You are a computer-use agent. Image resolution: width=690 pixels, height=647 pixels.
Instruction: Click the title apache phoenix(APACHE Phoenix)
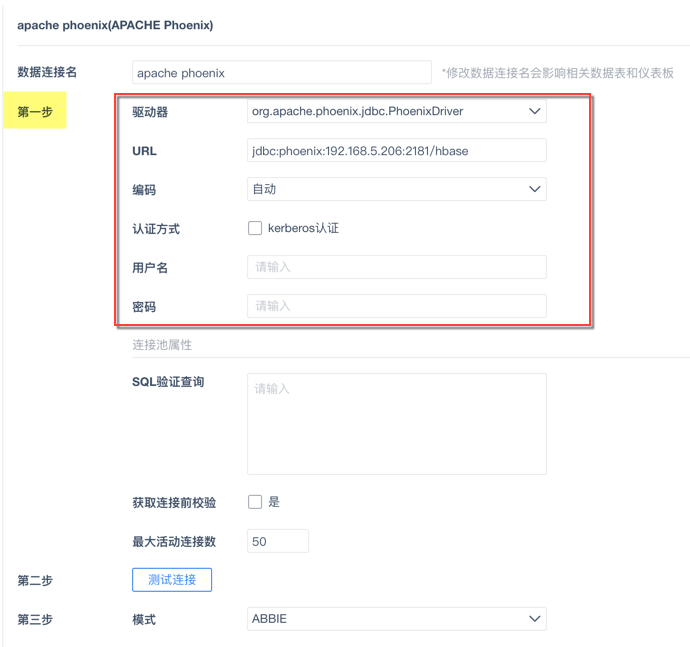click(x=115, y=25)
